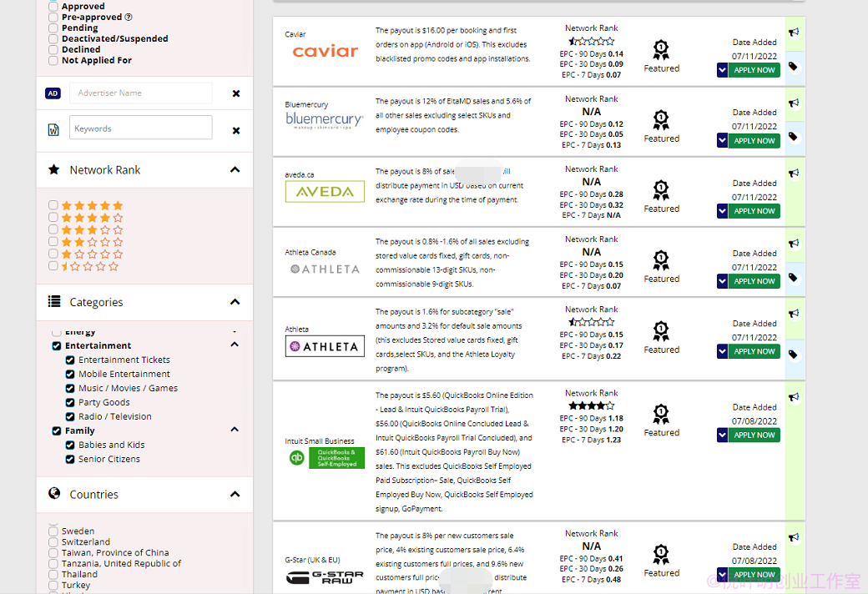Click tag icon in Bluemercury row
This screenshot has width=868, height=594.
pyautogui.click(x=793, y=137)
